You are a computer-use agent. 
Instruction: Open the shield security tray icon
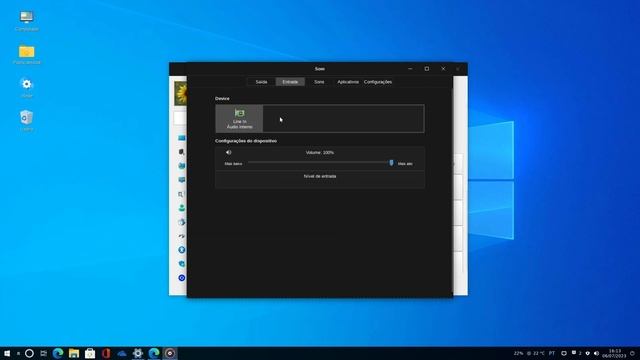pos(588,353)
